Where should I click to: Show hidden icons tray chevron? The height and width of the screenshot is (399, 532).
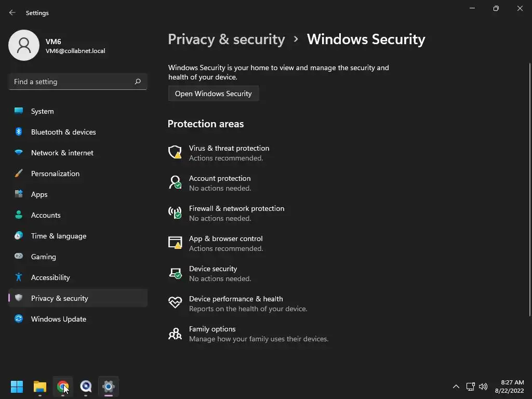click(x=456, y=387)
